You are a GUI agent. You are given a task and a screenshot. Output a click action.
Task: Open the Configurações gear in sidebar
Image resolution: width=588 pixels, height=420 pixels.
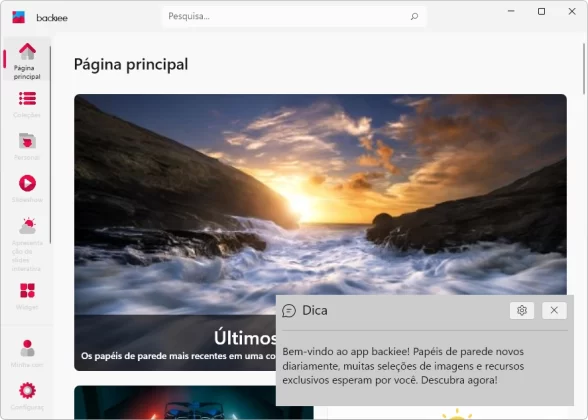point(27,390)
